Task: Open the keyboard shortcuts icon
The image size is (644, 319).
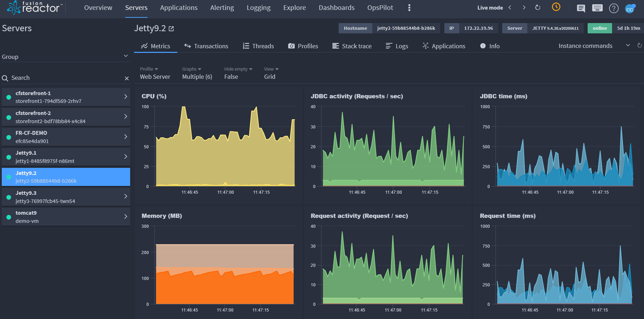Action: click(597, 8)
